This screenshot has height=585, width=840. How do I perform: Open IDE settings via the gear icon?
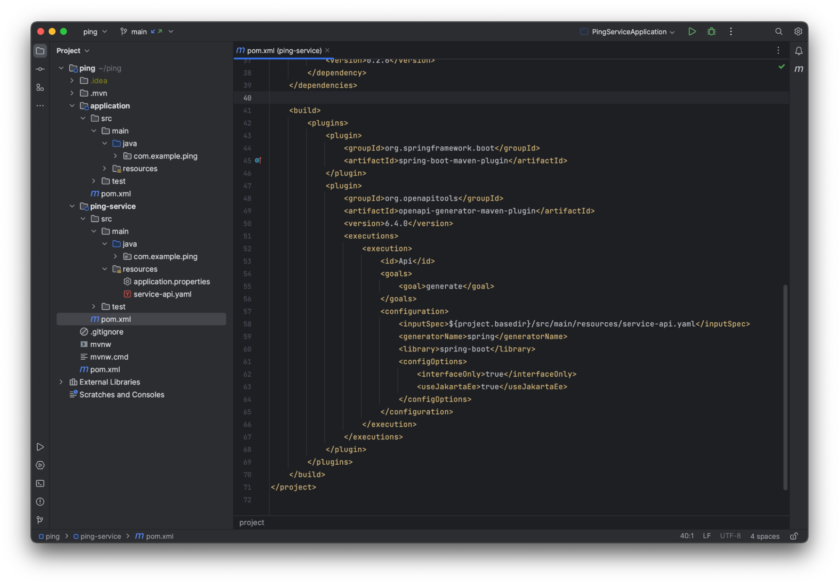797,31
